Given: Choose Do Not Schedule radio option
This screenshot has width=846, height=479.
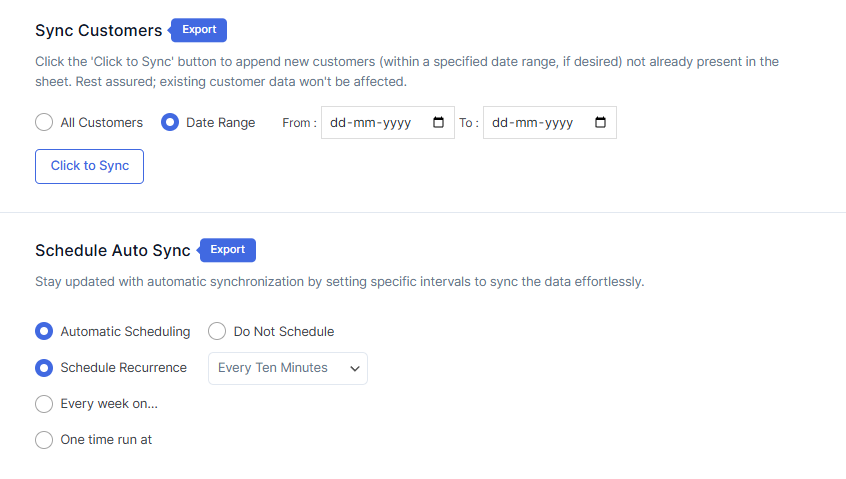Looking at the screenshot, I should click(x=217, y=331).
